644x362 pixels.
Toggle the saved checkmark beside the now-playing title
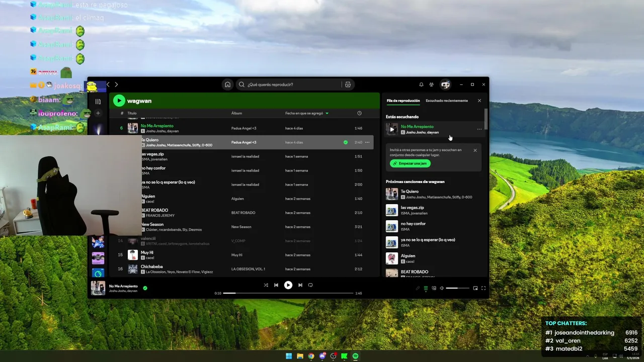pos(145,288)
